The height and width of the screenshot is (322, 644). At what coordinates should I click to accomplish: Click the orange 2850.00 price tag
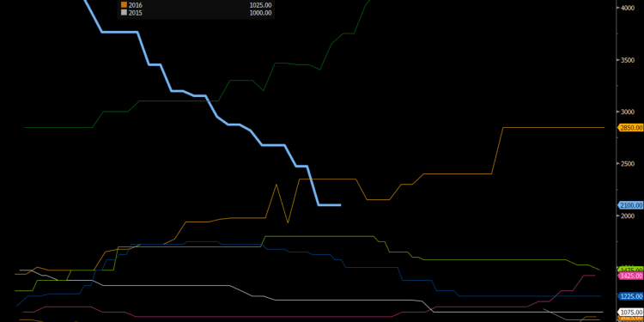point(630,128)
